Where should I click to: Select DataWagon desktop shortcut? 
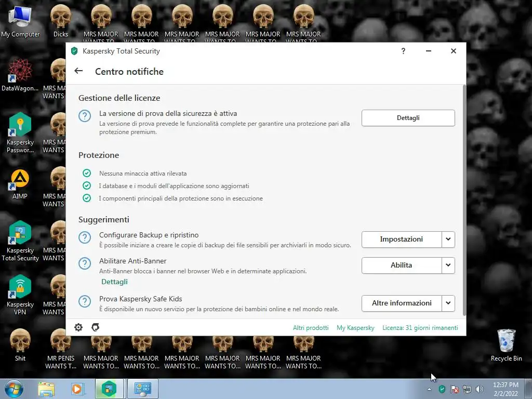coord(20,75)
